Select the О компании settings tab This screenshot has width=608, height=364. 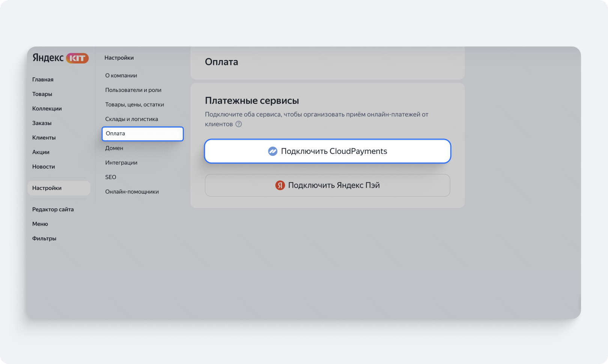click(x=121, y=75)
